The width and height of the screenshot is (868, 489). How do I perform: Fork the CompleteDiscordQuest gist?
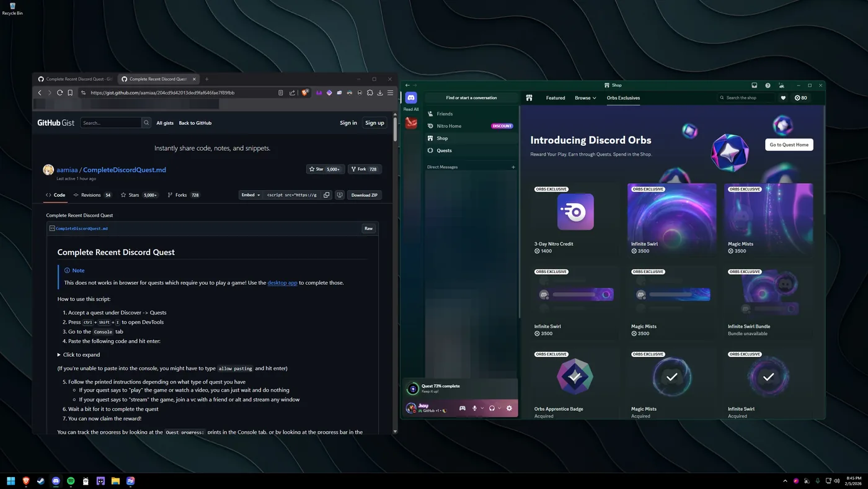(x=365, y=169)
